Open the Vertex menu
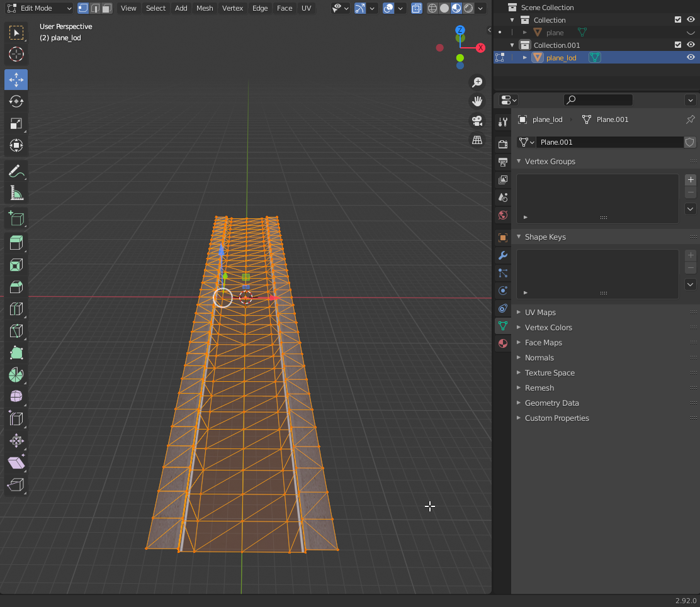700x607 pixels. pyautogui.click(x=232, y=8)
